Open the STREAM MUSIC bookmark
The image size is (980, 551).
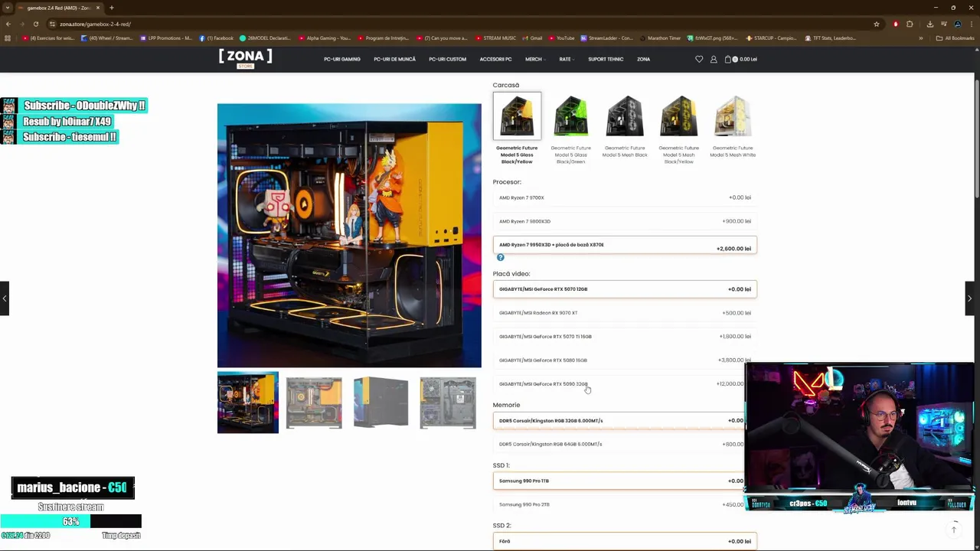(495, 38)
